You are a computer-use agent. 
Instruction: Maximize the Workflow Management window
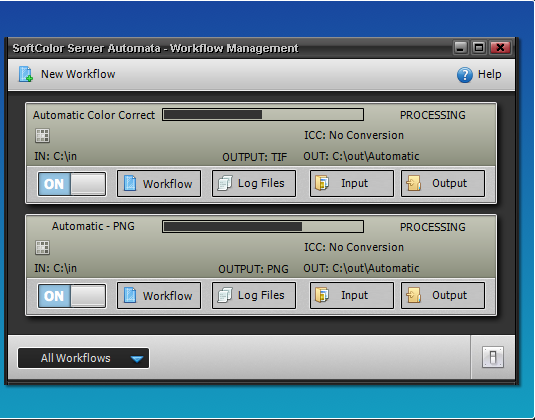coord(479,48)
